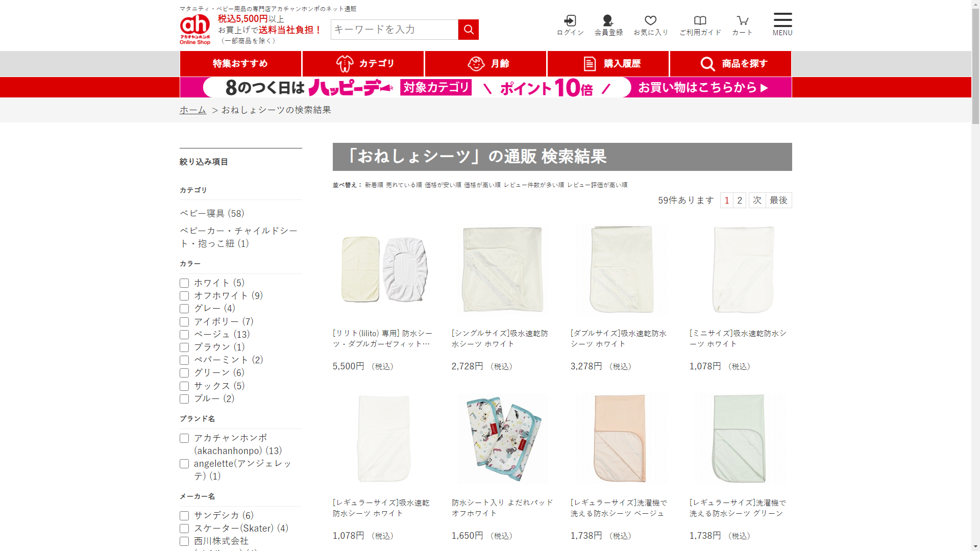The image size is (980, 551).
Task: Open favorites heart icon
Action: point(650,21)
